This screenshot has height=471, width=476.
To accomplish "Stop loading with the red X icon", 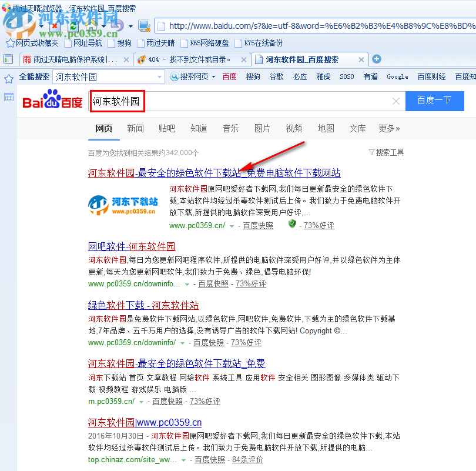I will 55,27.
